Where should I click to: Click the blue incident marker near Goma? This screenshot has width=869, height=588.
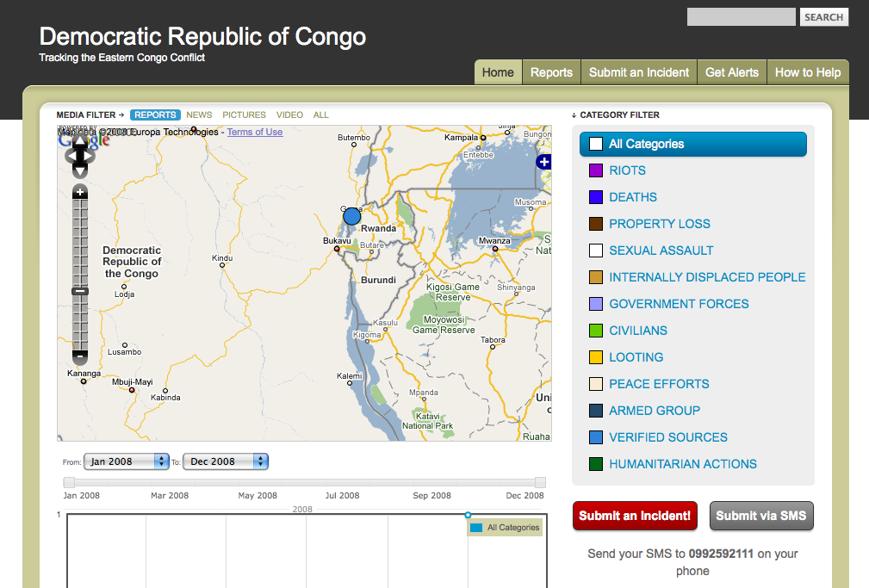351,216
